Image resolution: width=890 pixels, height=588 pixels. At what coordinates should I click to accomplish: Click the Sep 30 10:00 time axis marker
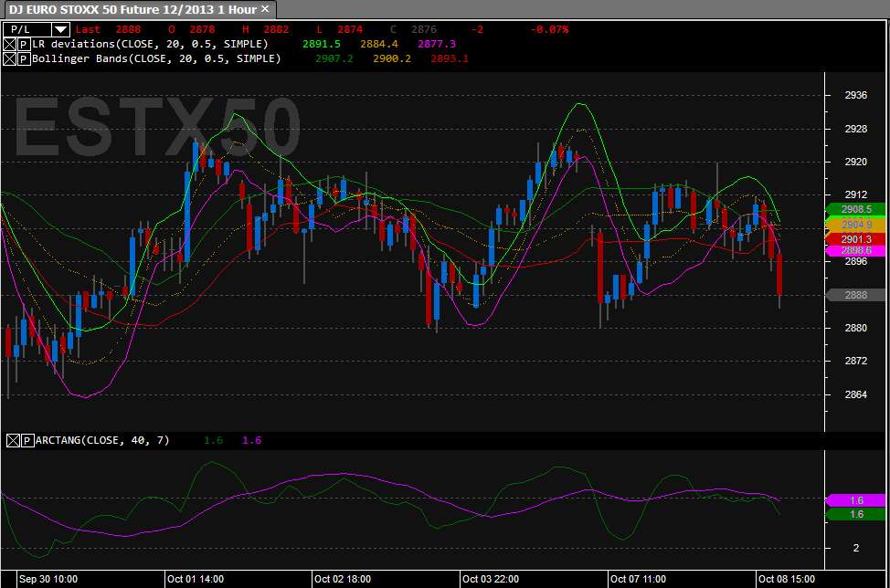[48, 579]
